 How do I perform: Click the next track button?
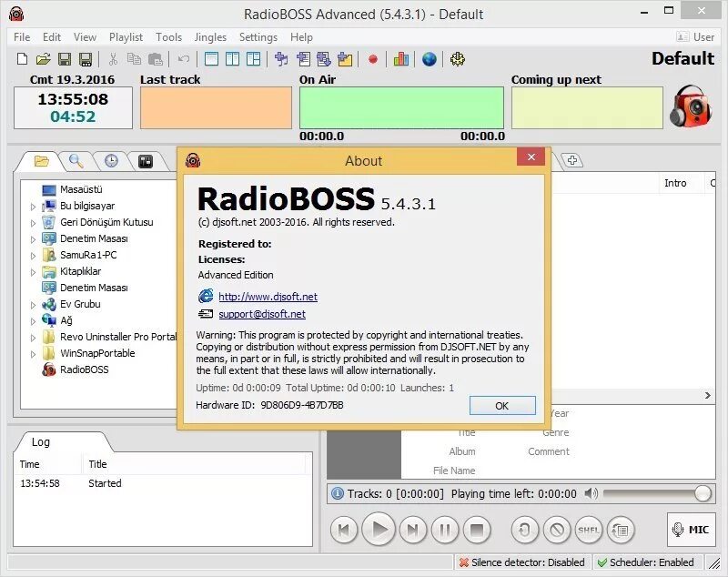coord(413,529)
